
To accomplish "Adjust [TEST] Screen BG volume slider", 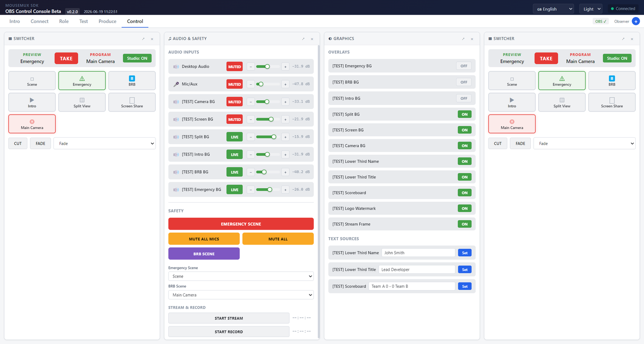I will [x=268, y=119].
